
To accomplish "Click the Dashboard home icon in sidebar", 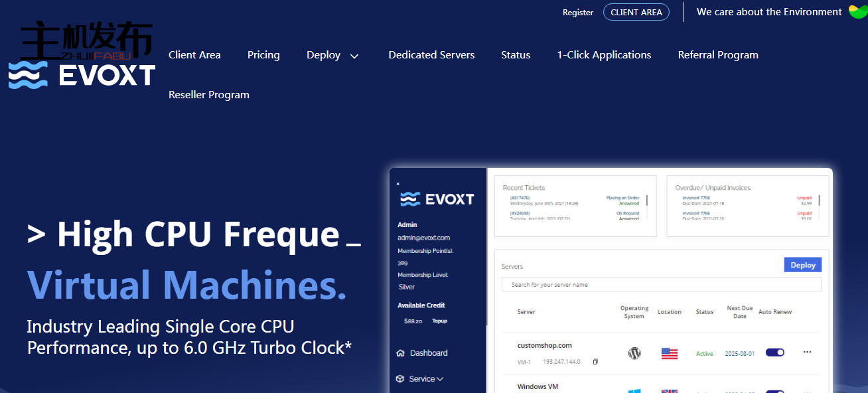I will [x=400, y=353].
